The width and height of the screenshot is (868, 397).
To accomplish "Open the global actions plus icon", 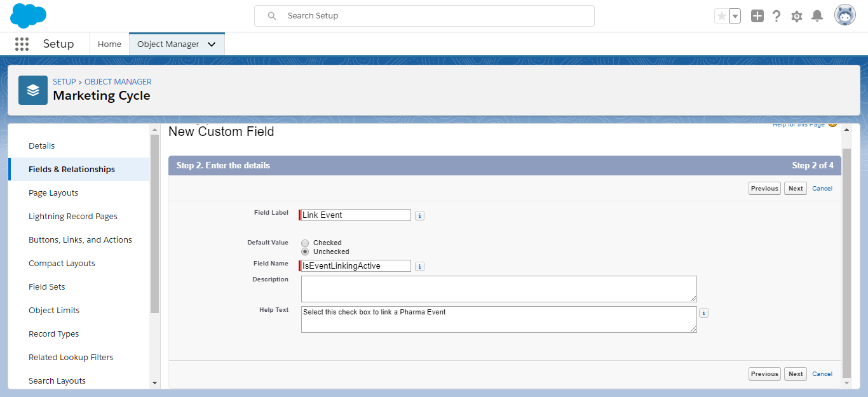I will 757,16.
